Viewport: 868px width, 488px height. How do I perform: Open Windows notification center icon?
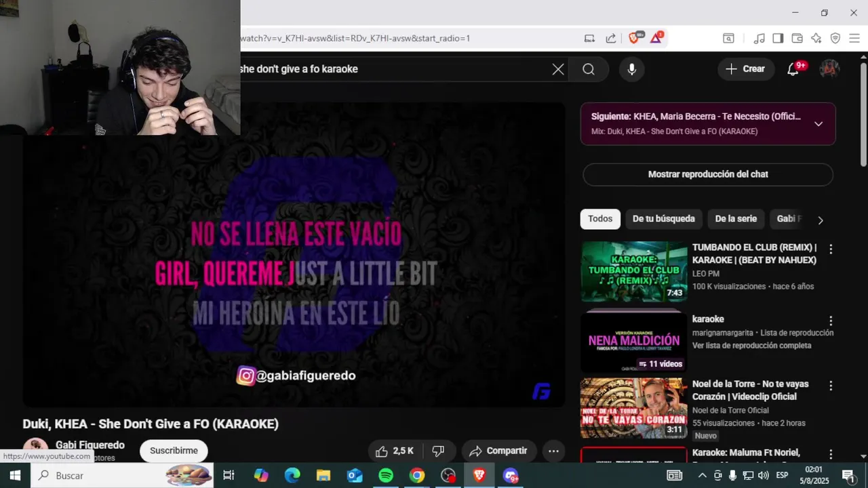pos(848,476)
